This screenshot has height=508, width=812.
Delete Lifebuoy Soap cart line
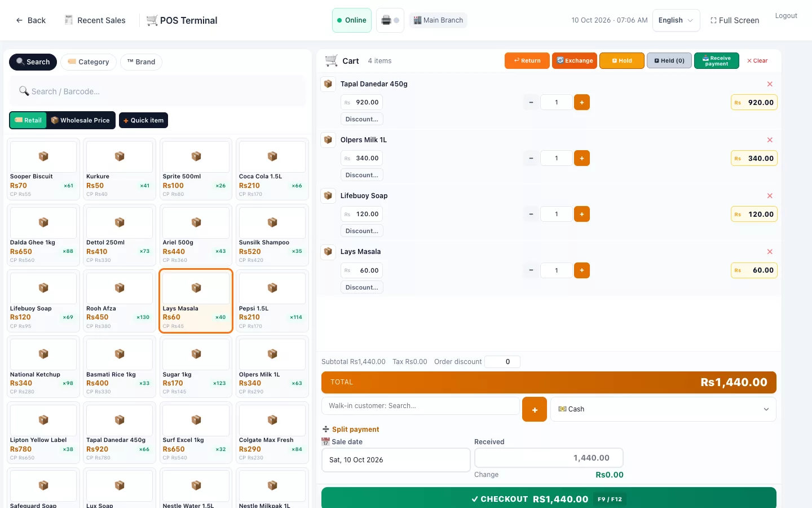(770, 196)
